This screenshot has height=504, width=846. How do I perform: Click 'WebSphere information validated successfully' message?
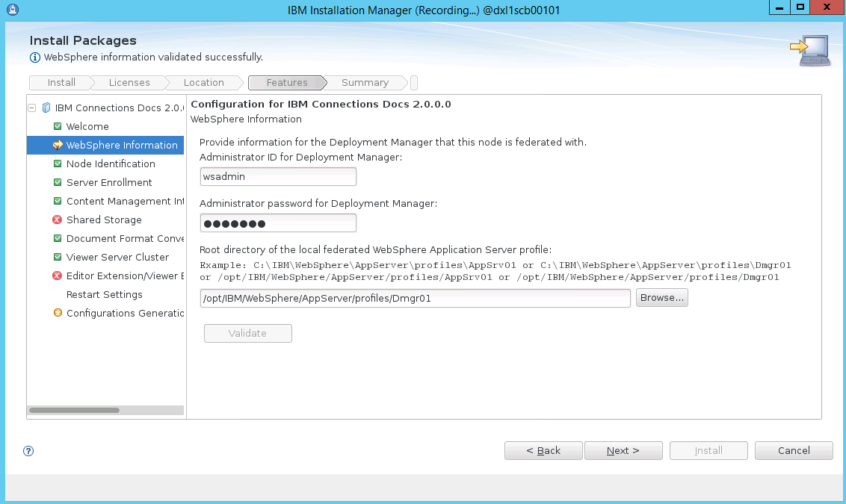(153, 57)
